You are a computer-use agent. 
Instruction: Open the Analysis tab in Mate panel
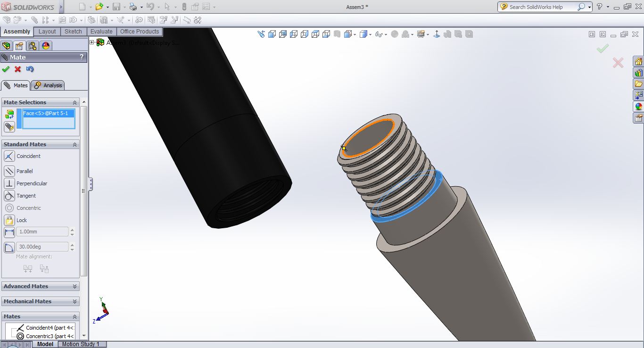click(48, 85)
